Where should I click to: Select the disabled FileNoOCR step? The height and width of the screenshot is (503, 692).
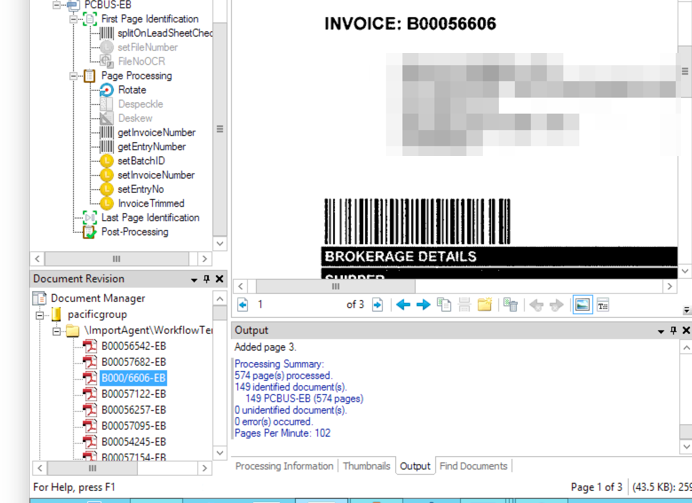(x=141, y=61)
